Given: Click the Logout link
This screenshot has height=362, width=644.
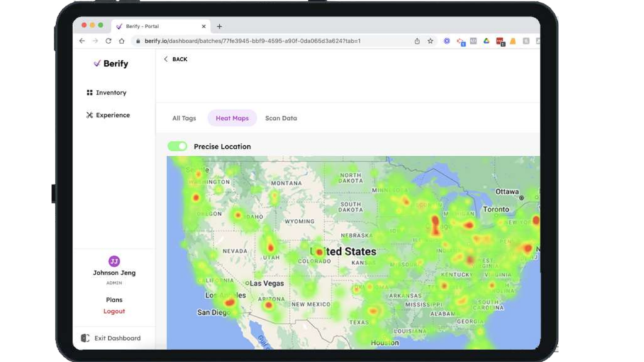Looking at the screenshot, I should pos(114,311).
